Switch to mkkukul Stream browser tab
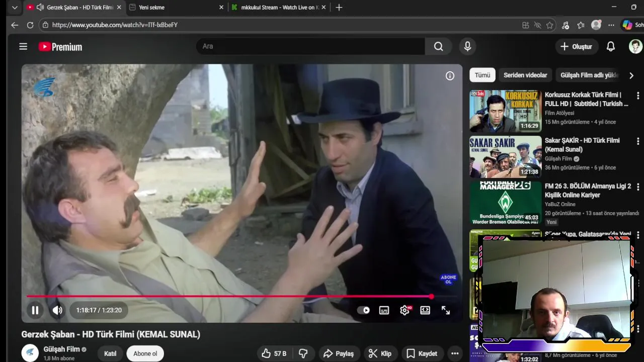The height and width of the screenshot is (362, 644). pyautogui.click(x=278, y=8)
